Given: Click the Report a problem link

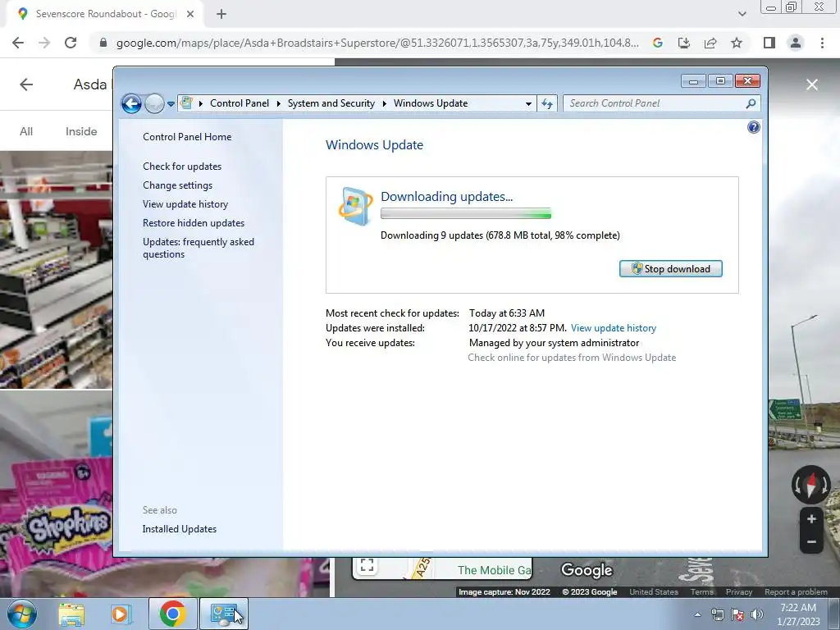Looking at the screenshot, I should pos(796,592).
